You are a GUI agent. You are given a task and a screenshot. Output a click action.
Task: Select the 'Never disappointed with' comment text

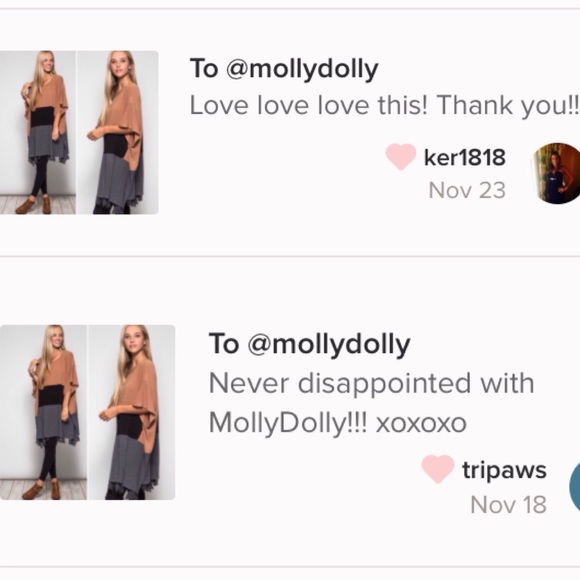[371, 383]
